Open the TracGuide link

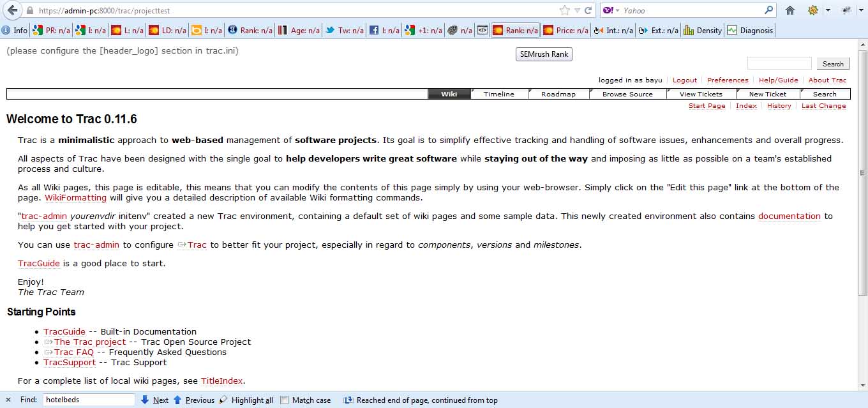[38, 263]
